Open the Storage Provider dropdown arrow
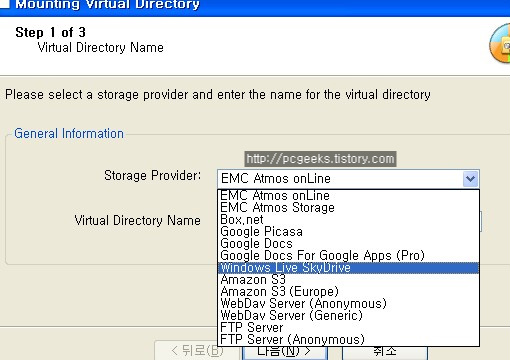The image size is (510, 360). [x=470, y=179]
